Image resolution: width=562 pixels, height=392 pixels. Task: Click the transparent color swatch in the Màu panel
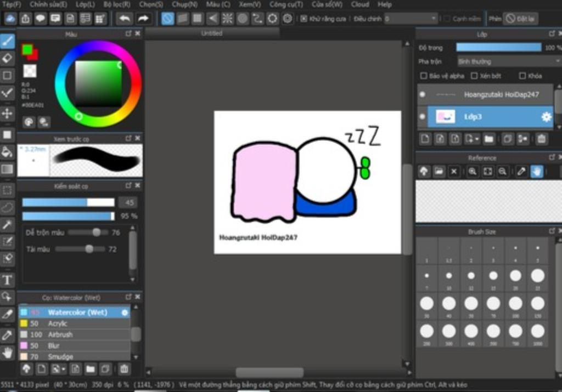click(x=30, y=71)
